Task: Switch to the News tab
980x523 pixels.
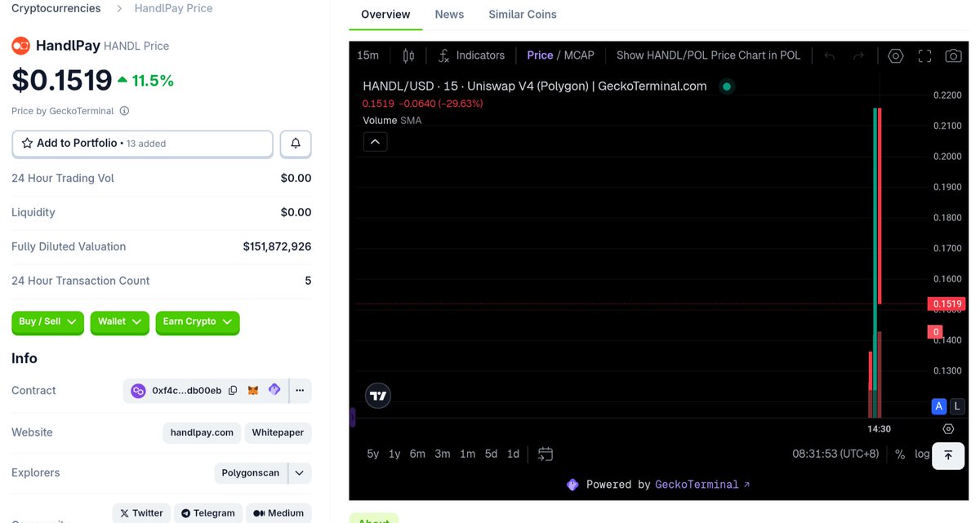Action: pyautogui.click(x=449, y=15)
